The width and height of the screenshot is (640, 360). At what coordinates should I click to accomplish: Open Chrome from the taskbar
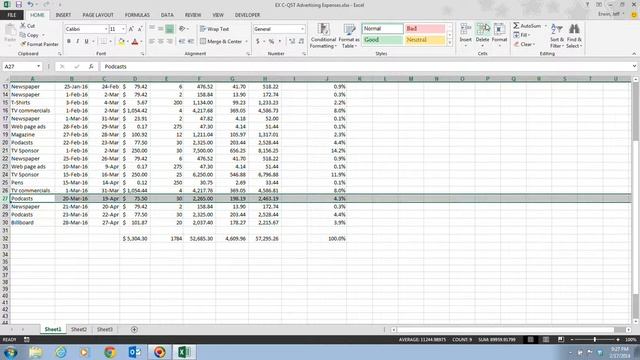pos(110,352)
